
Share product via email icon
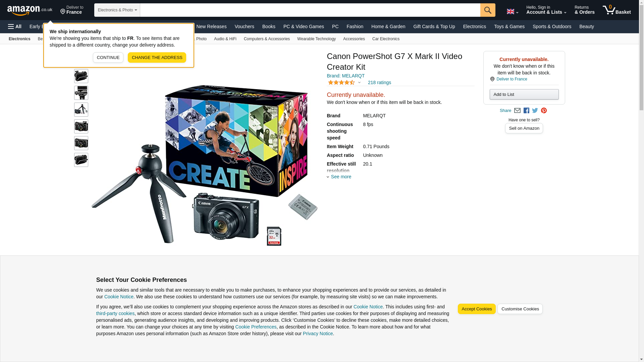[x=517, y=111]
